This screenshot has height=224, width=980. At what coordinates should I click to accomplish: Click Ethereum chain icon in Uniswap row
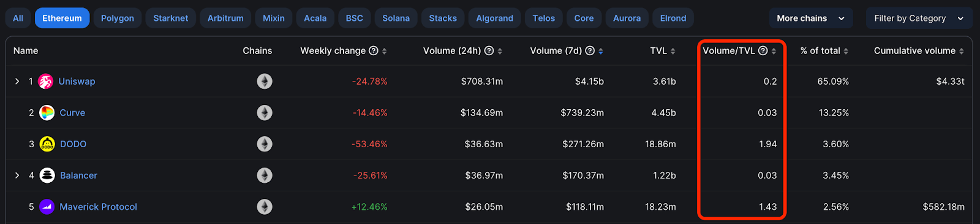tap(265, 81)
